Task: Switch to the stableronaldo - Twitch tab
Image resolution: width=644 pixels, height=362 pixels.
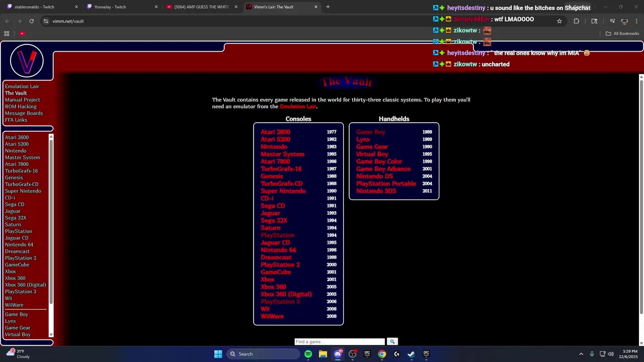Action: coord(41,7)
